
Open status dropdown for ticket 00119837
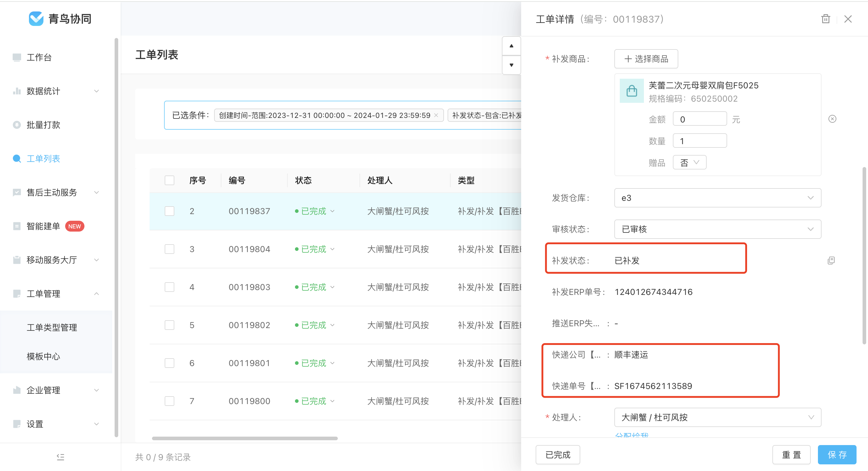click(333, 211)
